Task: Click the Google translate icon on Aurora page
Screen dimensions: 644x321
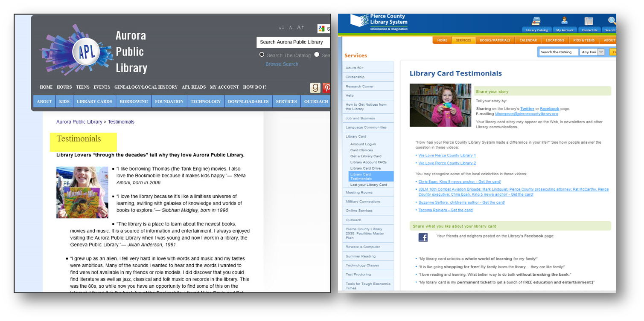Action: point(322,29)
